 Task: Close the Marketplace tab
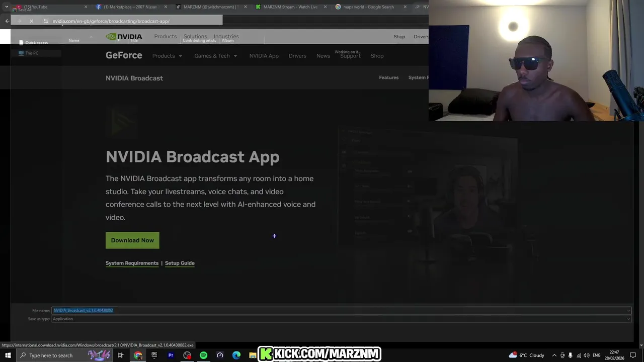click(166, 7)
